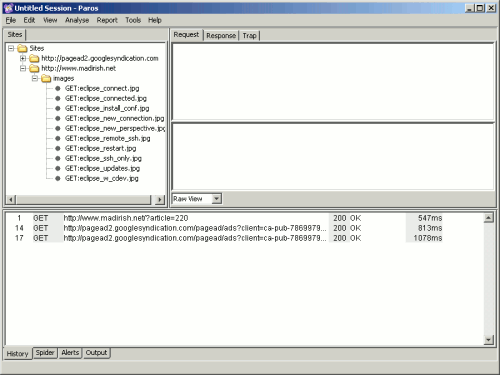Click history list scrollbar down arrow
500x375 pixels.
(489, 340)
